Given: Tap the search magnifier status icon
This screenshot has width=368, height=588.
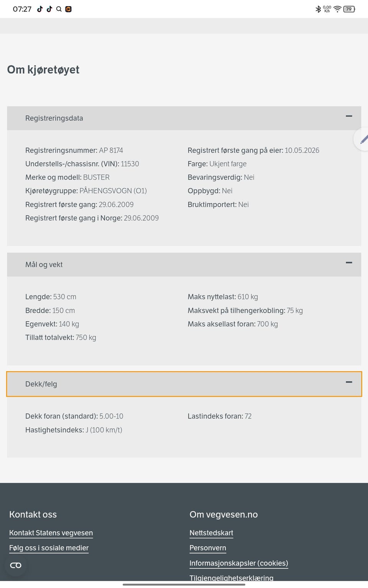Looking at the screenshot, I should (59, 9).
